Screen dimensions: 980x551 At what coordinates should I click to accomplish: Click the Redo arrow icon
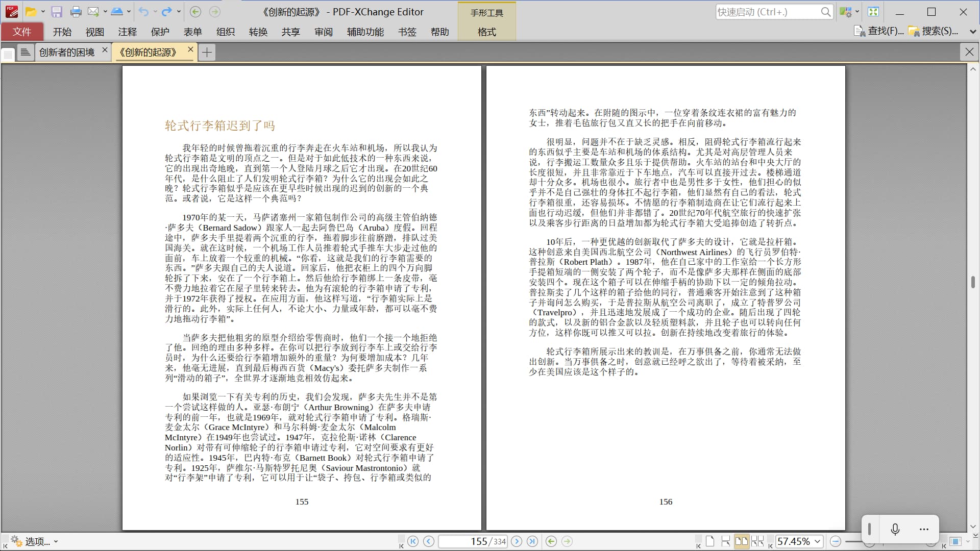(166, 12)
